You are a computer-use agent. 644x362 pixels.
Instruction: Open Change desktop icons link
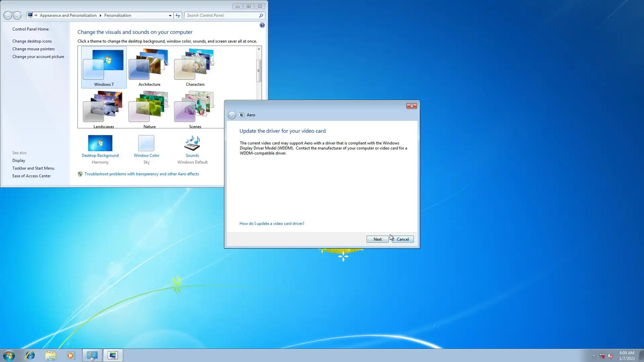click(x=32, y=41)
